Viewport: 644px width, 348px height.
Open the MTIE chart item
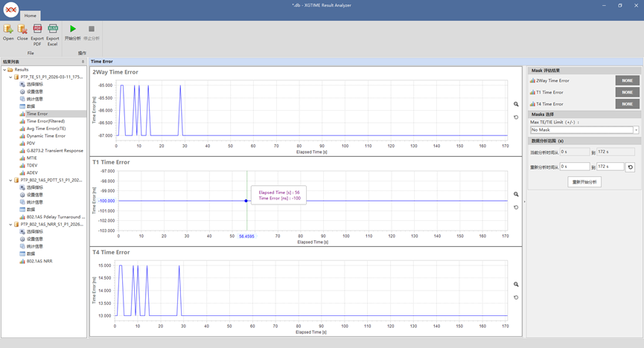31,158
